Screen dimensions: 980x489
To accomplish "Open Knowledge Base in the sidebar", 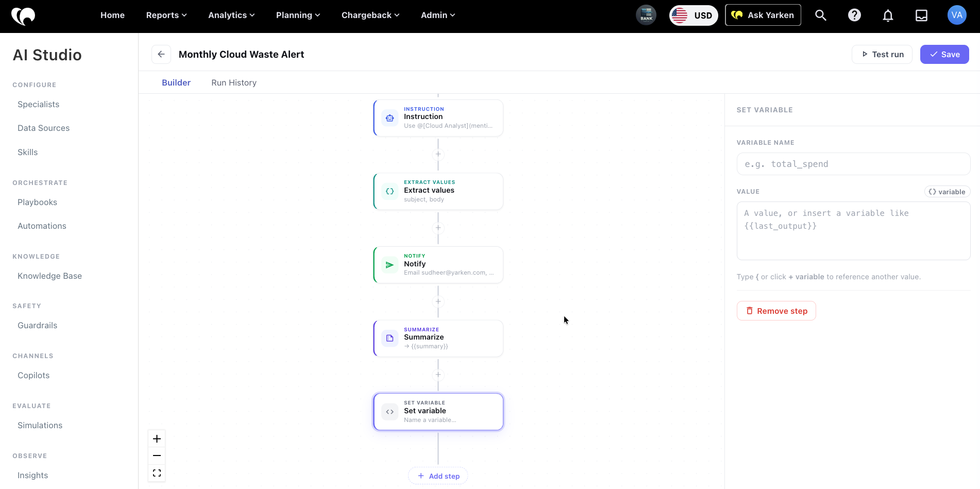I will coord(49,276).
